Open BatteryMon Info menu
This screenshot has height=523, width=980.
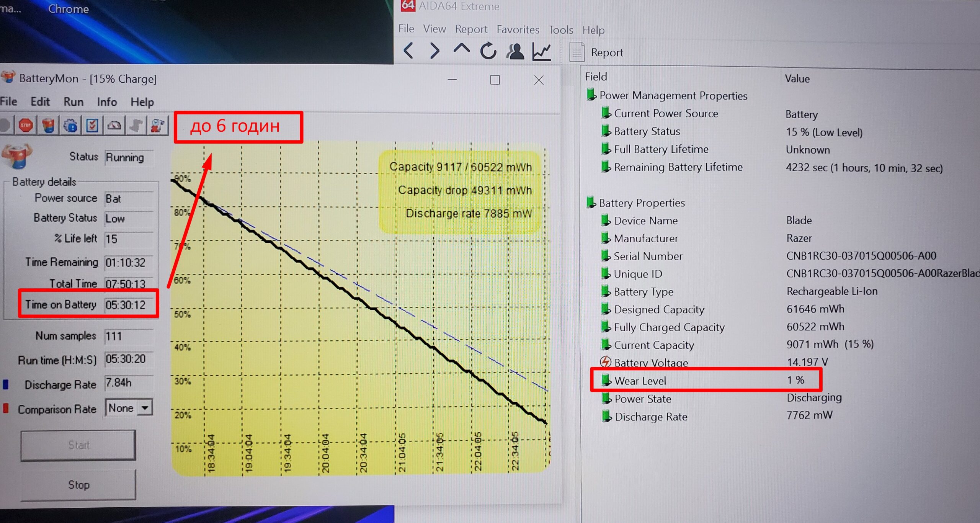[107, 102]
